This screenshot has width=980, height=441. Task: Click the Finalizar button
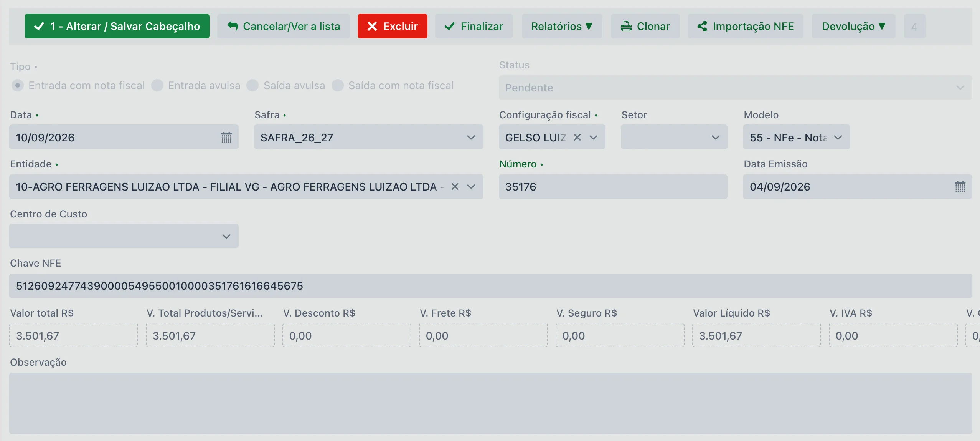[474, 26]
